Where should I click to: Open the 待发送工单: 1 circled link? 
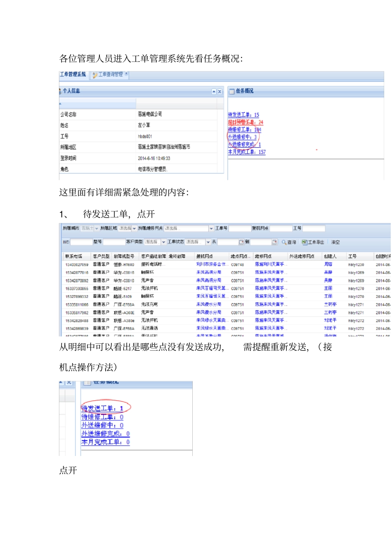click(x=102, y=408)
